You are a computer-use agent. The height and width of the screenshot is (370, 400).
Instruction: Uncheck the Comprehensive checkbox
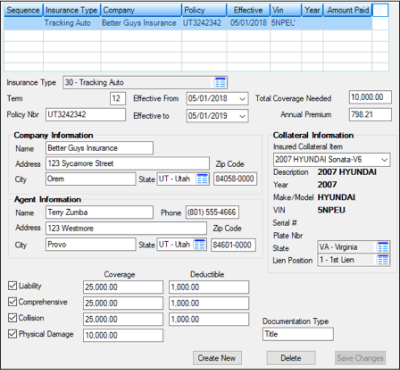pyautogui.click(x=12, y=302)
